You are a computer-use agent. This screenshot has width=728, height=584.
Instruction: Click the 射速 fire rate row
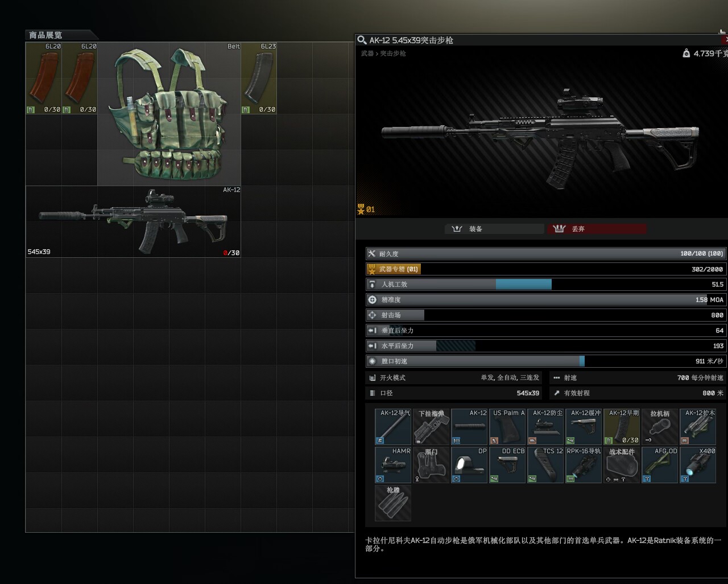pos(638,377)
